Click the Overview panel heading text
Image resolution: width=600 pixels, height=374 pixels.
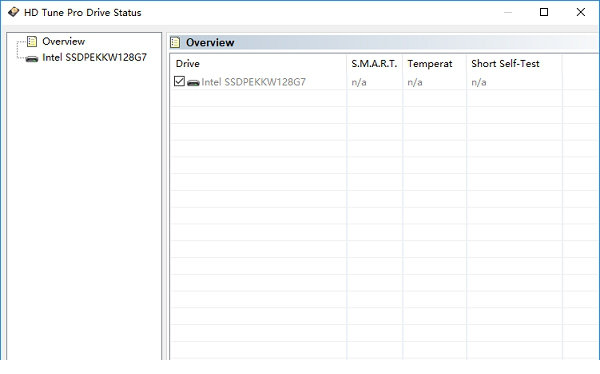(x=210, y=42)
